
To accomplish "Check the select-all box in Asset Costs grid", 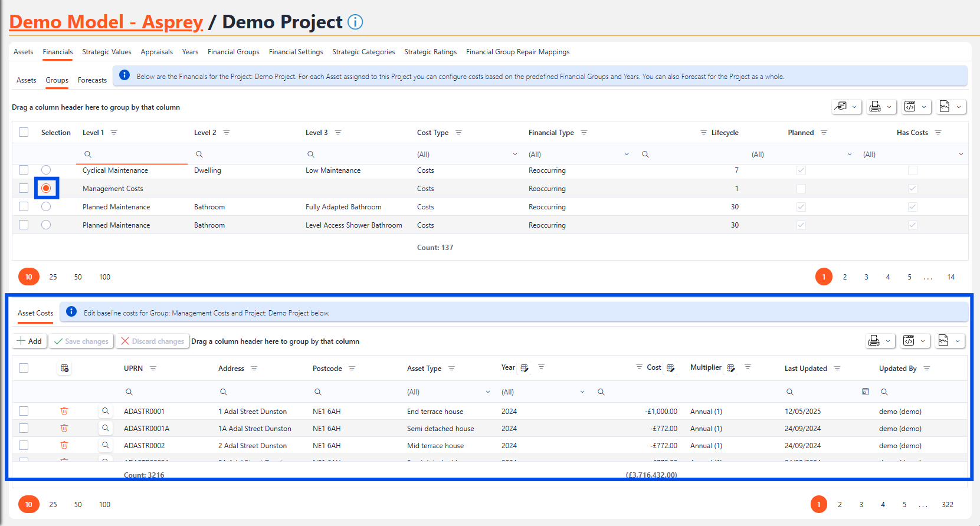I will tap(24, 368).
